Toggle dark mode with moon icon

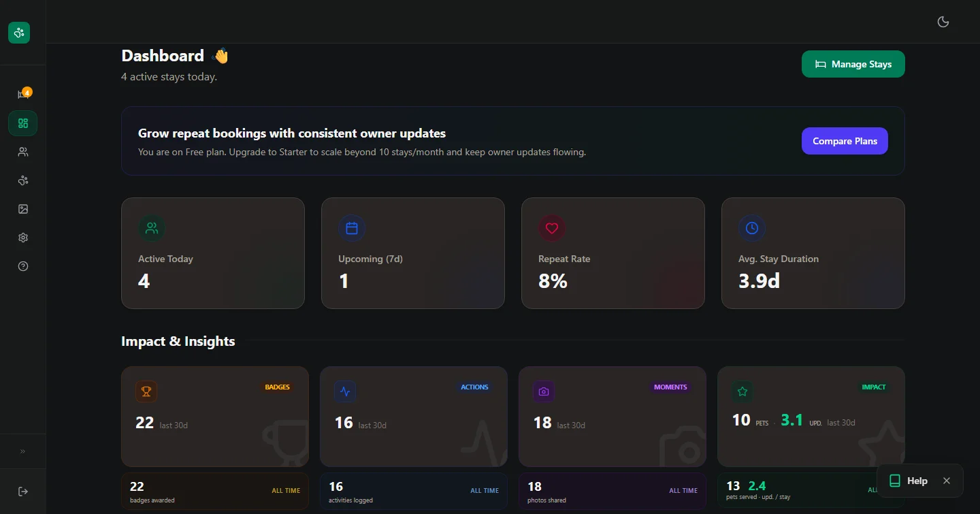pyautogui.click(x=943, y=22)
